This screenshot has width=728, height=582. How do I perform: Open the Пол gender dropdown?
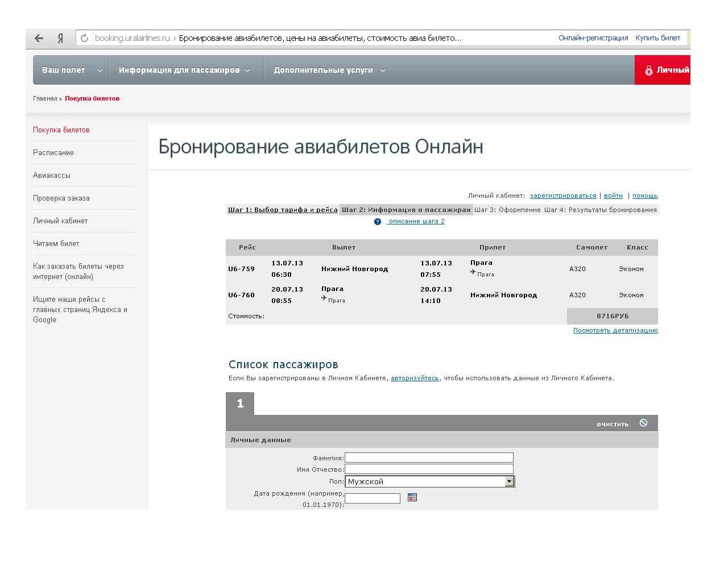click(x=429, y=481)
